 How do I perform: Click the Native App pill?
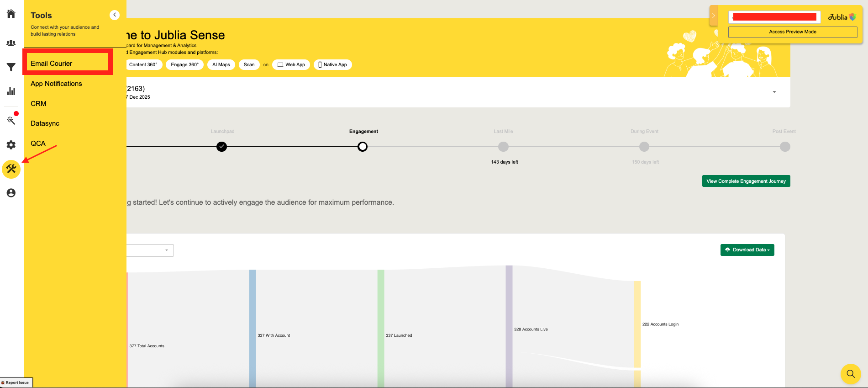click(332, 65)
